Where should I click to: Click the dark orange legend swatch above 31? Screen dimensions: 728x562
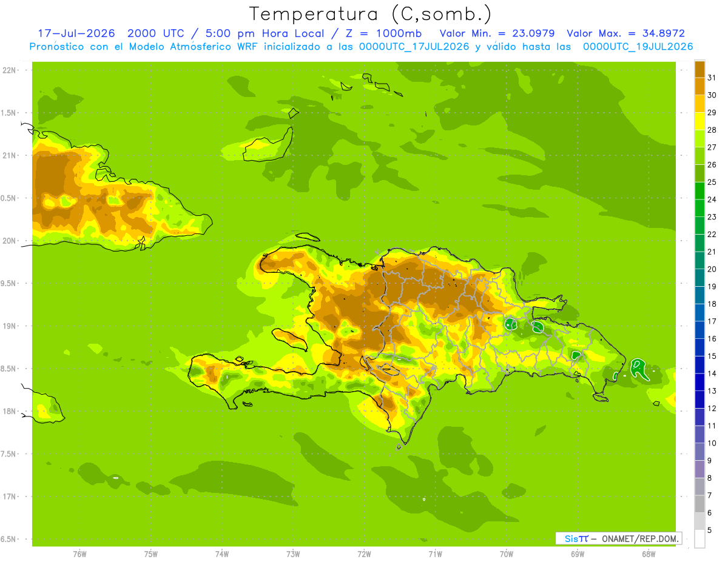[x=699, y=69]
